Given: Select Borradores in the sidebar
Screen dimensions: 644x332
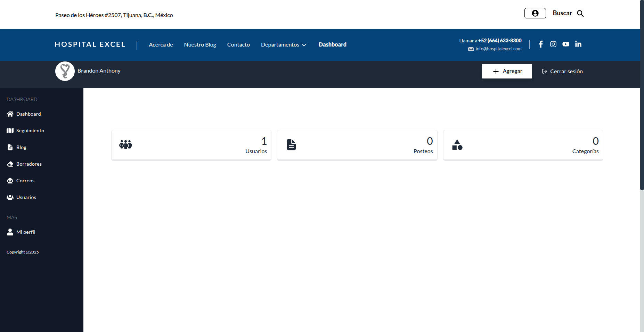Looking at the screenshot, I should [x=29, y=164].
